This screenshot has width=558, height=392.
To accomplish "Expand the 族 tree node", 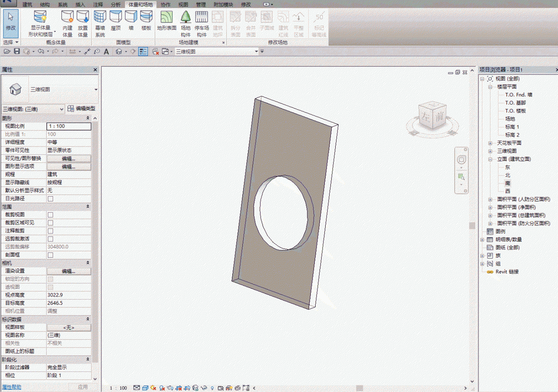I will pyautogui.click(x=482, y=256).
